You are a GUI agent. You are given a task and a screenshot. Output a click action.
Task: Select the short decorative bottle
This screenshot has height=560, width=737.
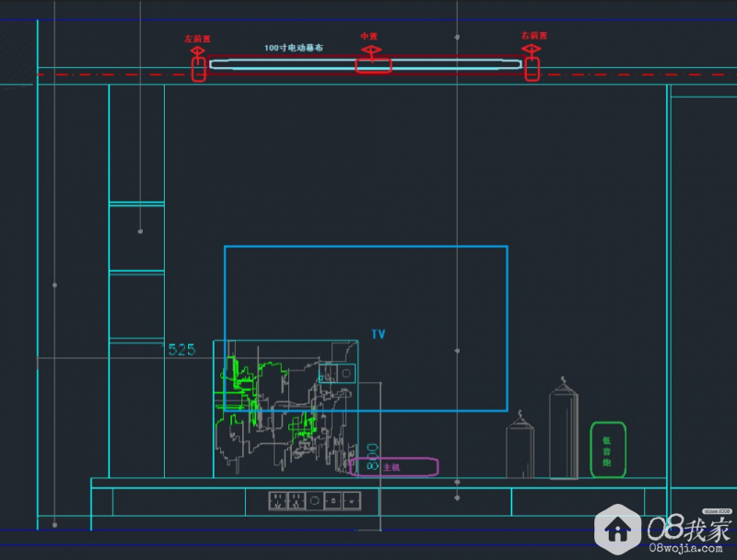tap(521, 448)
